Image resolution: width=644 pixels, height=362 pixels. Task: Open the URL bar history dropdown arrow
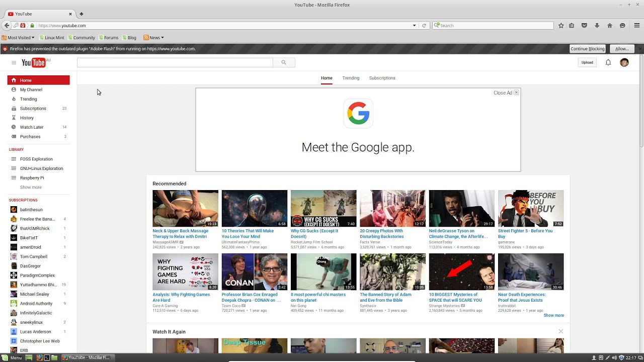tap(415, 26)
